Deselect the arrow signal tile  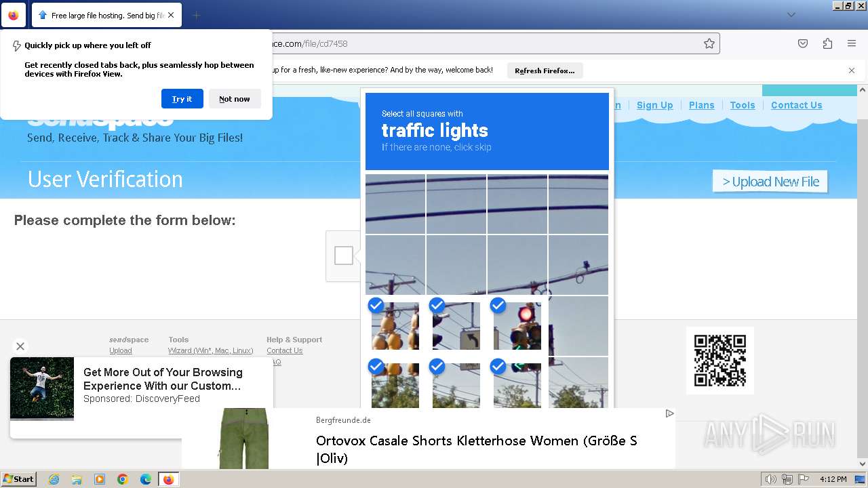tap(456, 326)
